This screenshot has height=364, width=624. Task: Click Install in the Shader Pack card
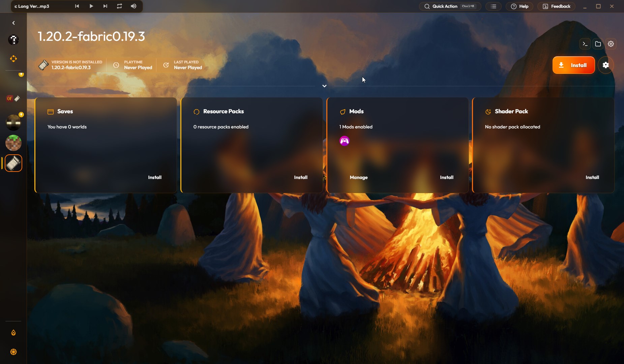(x=592, y=177)
